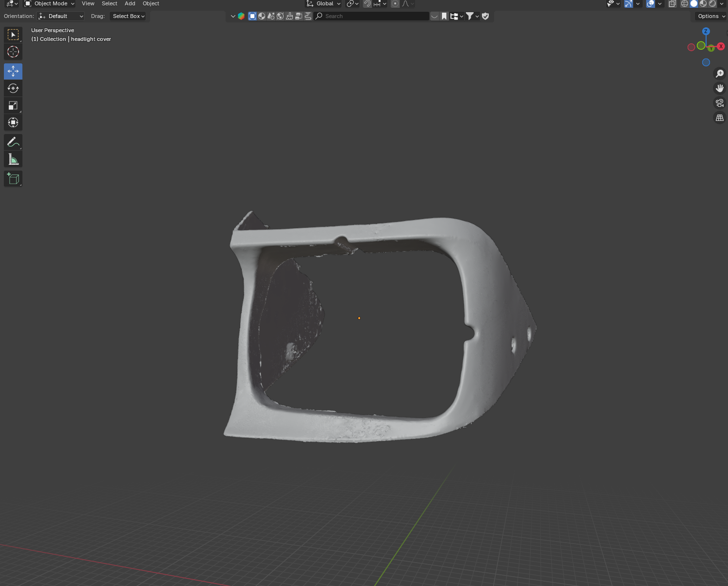Screen dimensions: 728x586
Task: Choose the Move tool
Action: point(13,71)
